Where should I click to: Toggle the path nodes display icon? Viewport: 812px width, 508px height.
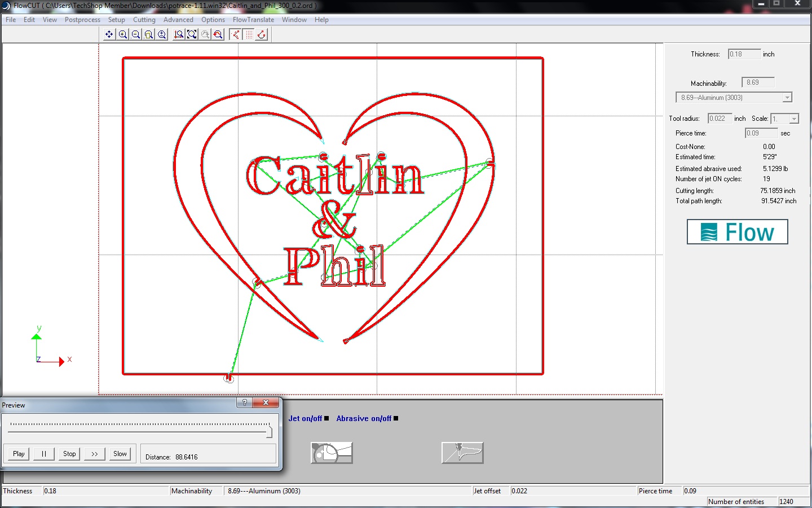pos(262,34)
